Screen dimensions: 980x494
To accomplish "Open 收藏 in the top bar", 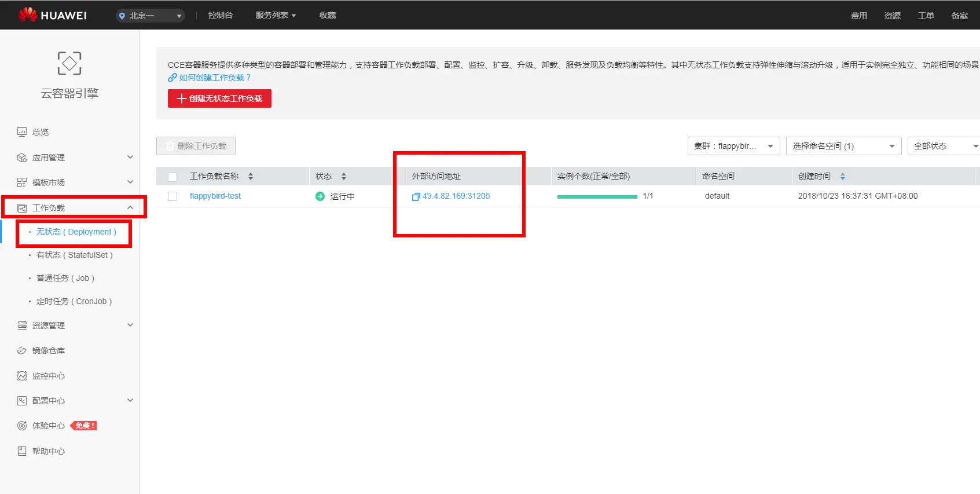I will point(328,15).
